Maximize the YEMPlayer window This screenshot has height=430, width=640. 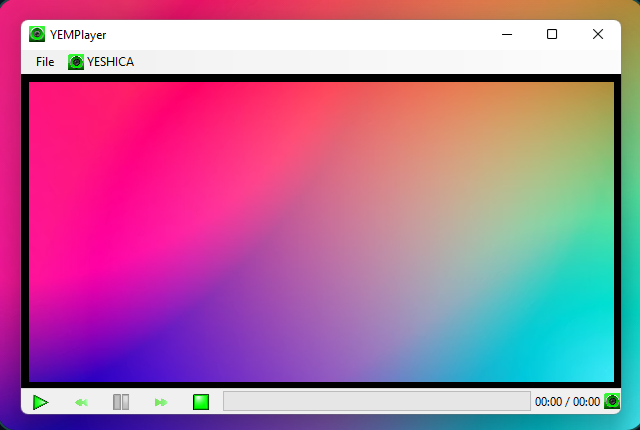[x=552, y=35]
